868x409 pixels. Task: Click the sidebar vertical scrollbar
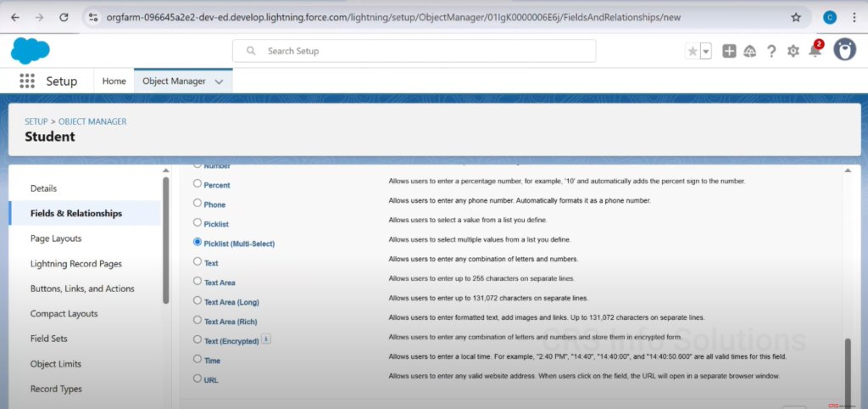click(x=165, y=240)
